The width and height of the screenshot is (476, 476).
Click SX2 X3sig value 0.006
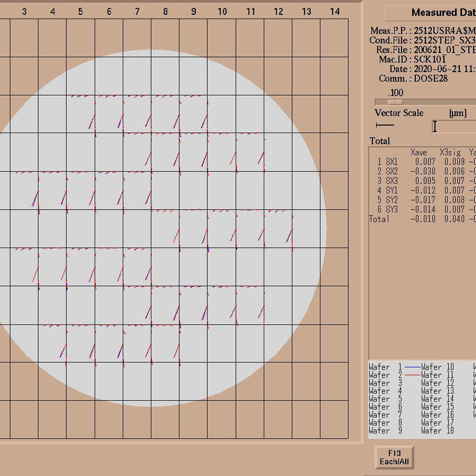(455, 171)
